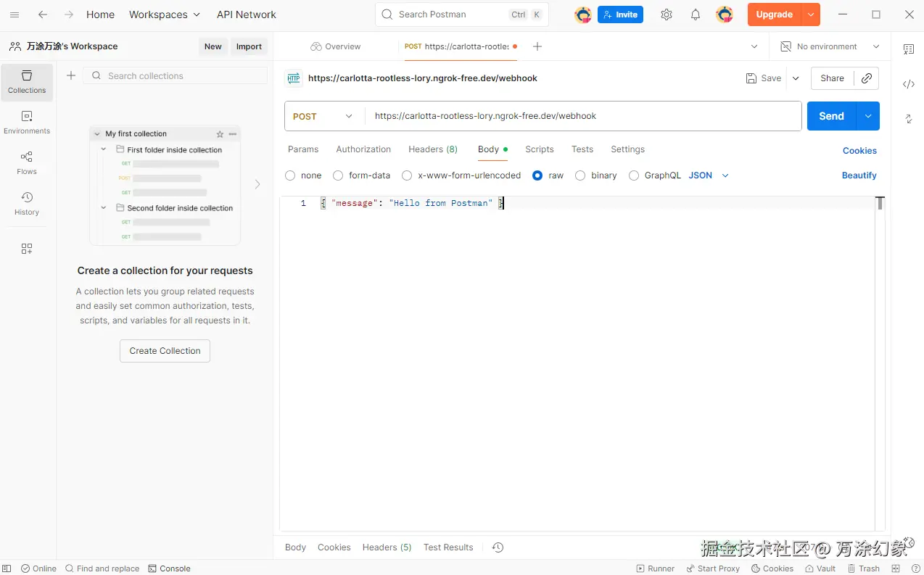Click the Search collections field

pos(176,75)
